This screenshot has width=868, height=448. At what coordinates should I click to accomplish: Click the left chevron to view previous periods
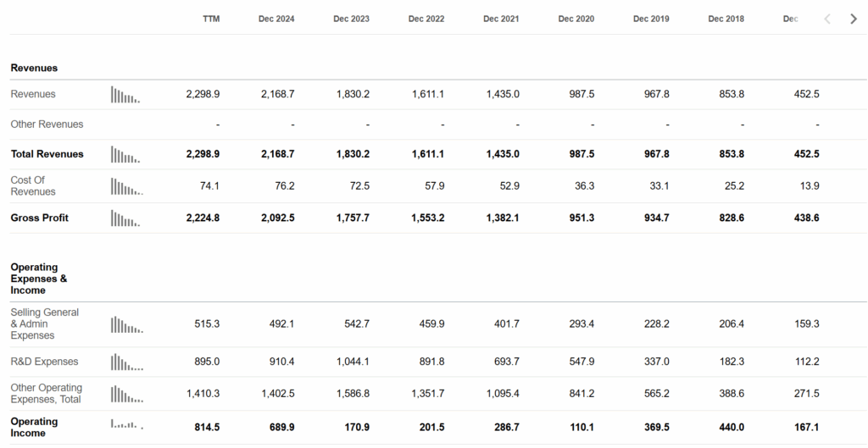pos(827,19)
